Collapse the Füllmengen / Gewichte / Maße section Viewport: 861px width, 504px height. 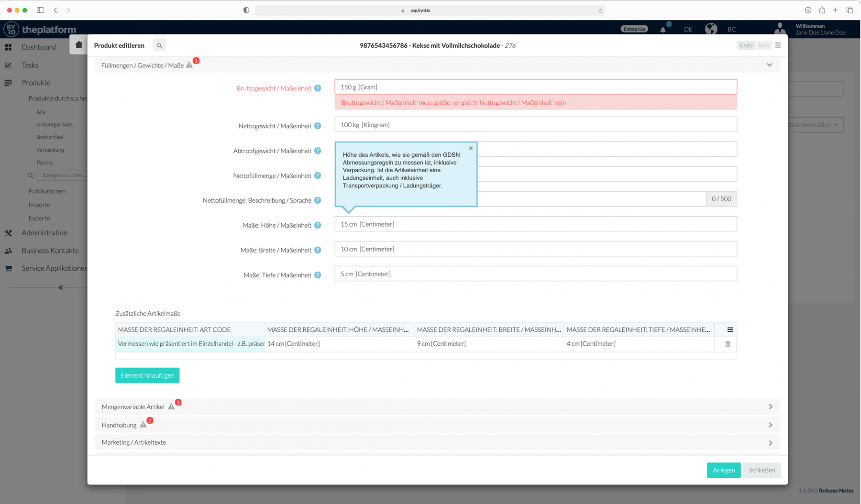(x=770, y=65)
